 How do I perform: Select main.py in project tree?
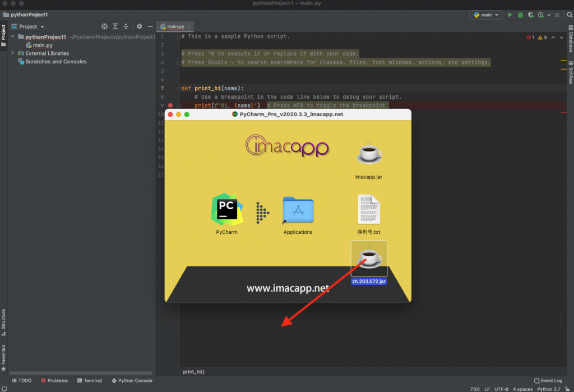point(39,45)
